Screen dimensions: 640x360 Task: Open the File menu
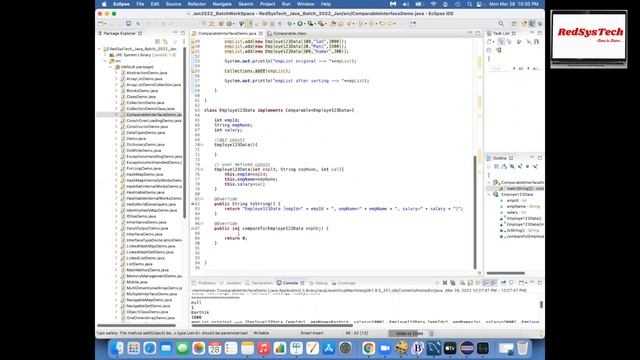pyautogui.click(x=140, y=4)
